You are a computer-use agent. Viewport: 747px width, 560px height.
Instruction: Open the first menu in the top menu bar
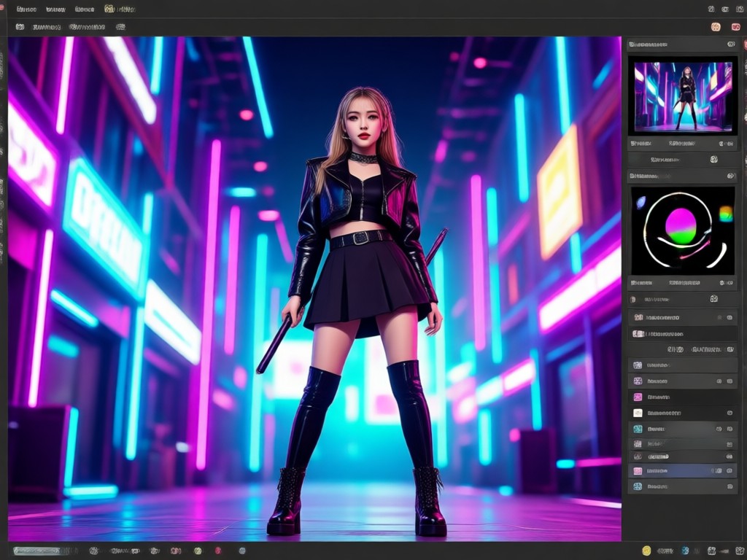click(x=26, y=9)
